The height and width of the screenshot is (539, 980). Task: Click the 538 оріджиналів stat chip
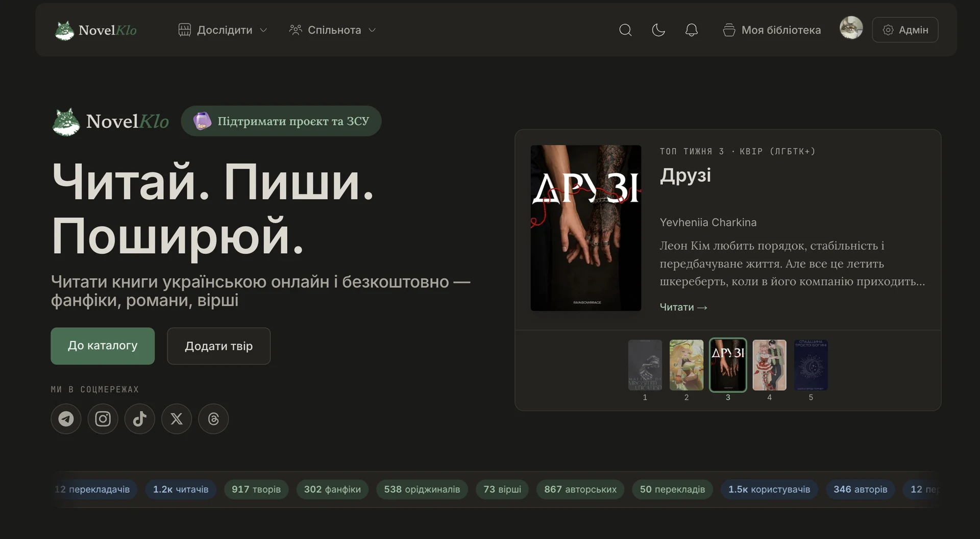click(422, 489)
